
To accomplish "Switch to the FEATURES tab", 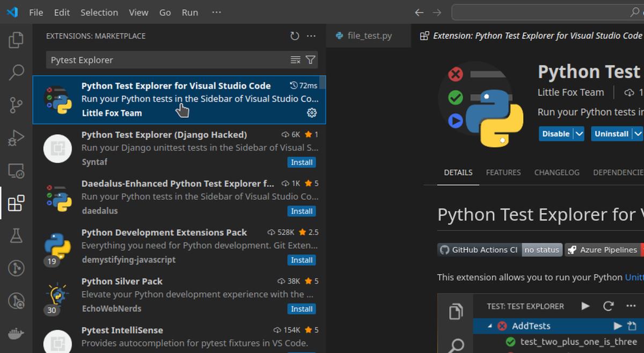I will tap(503, 172).
